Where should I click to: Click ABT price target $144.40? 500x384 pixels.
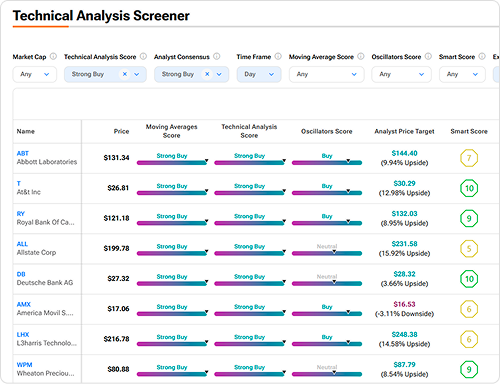(x=404, y=153)
